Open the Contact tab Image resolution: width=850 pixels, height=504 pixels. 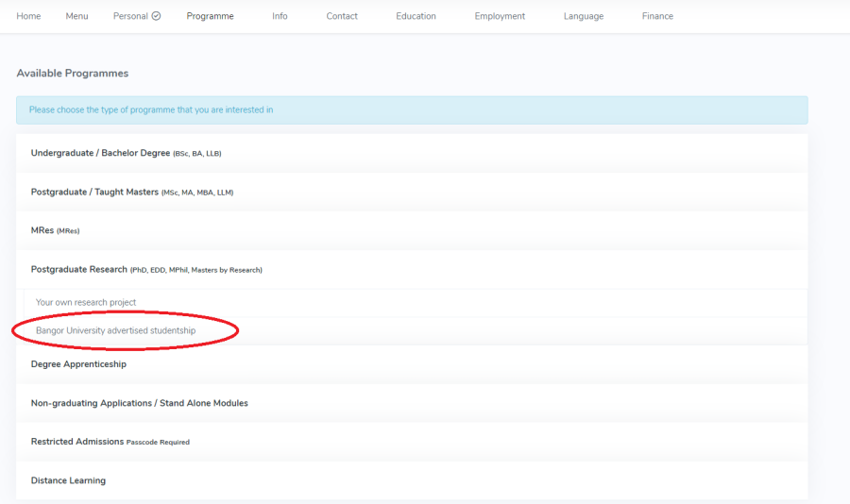342,16
